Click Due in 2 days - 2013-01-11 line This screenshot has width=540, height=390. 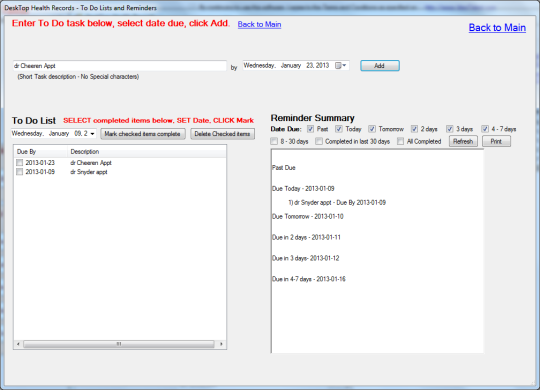(x=306, y=237)
